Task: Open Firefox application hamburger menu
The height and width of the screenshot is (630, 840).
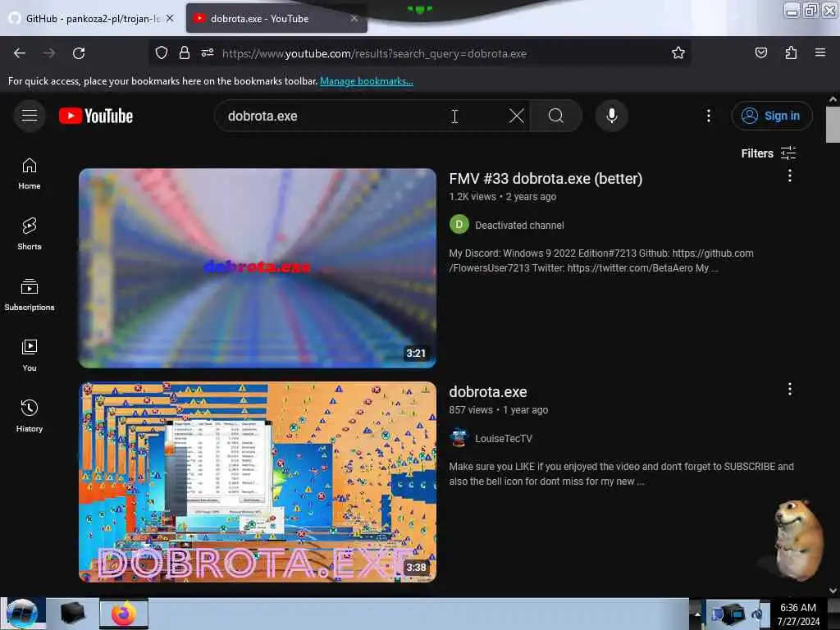Action: [x=819, y=53]
